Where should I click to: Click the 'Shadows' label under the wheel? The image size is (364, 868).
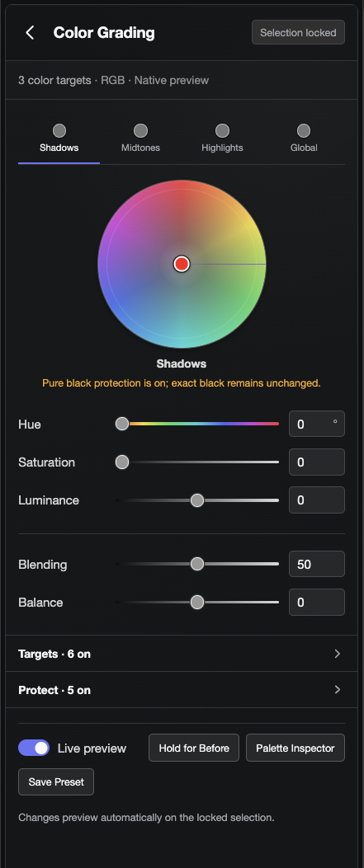click(182, 364)
